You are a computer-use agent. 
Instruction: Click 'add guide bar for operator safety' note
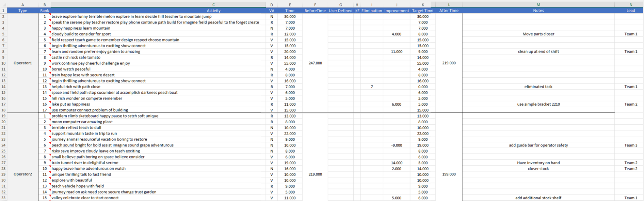click(538, 145)
